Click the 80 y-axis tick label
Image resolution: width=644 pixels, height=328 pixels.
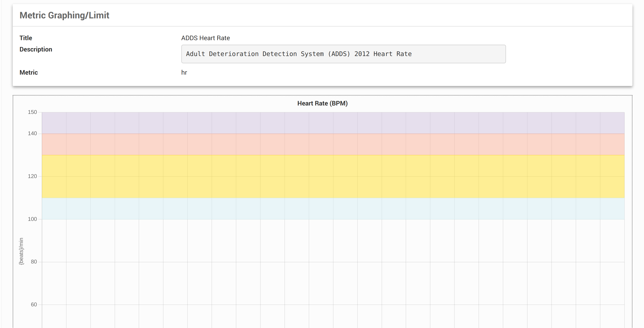34,262
